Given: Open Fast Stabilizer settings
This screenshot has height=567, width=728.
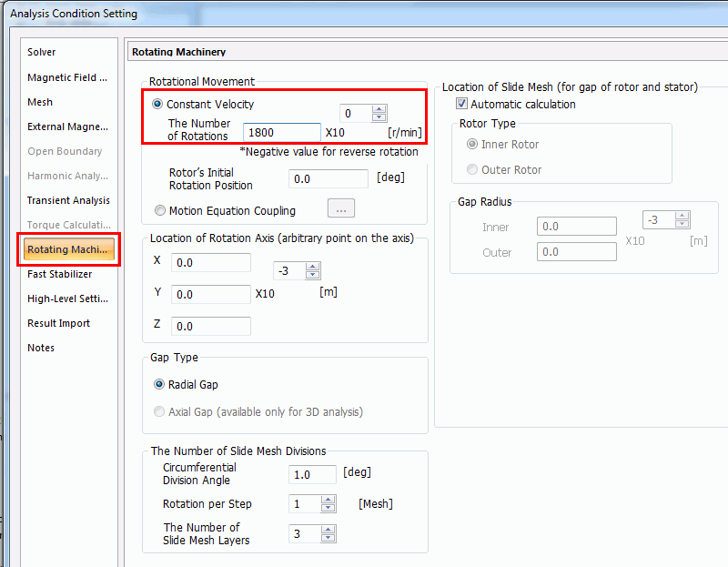Looking at the screenshot, I should point(59,274).
